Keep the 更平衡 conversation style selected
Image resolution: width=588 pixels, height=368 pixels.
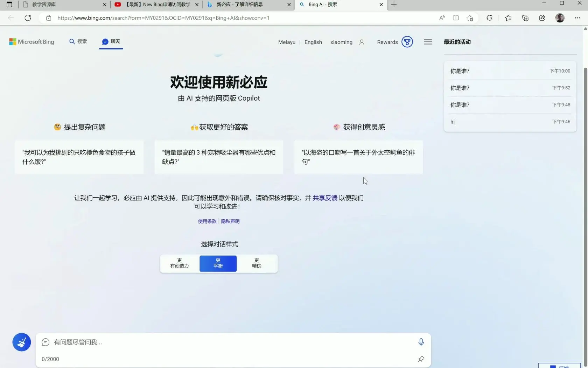pos(218,263)
